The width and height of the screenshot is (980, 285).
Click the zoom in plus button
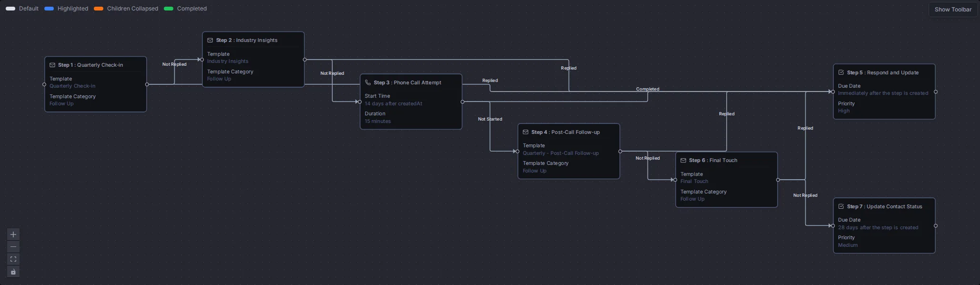coord(13,234)
